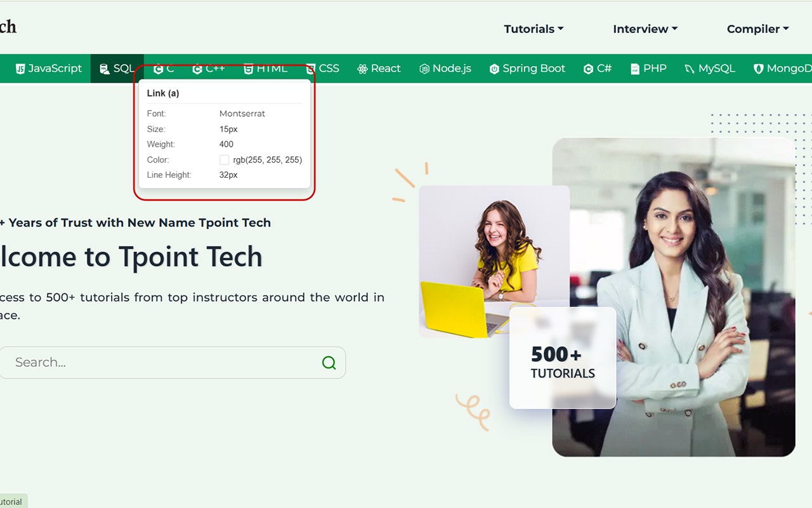
Task: Open the JavaScript tutorial link
Action: tap(49, 69)
